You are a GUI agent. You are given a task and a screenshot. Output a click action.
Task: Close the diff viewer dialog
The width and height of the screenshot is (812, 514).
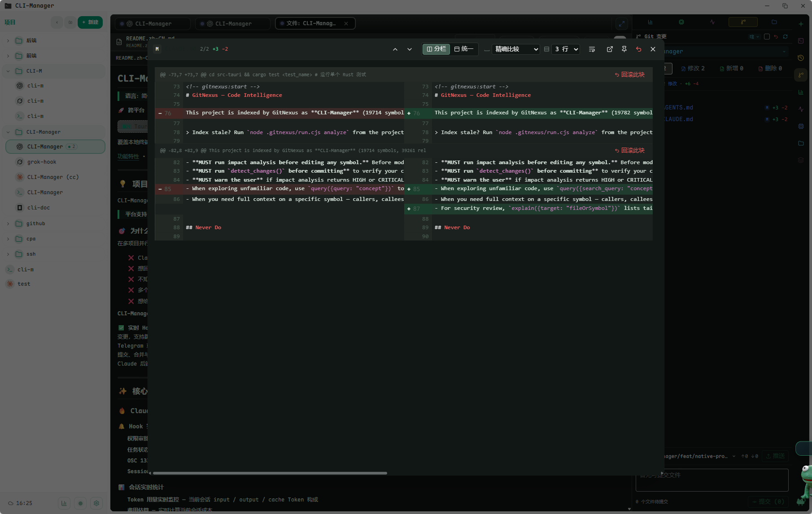[x=653, y=49]
